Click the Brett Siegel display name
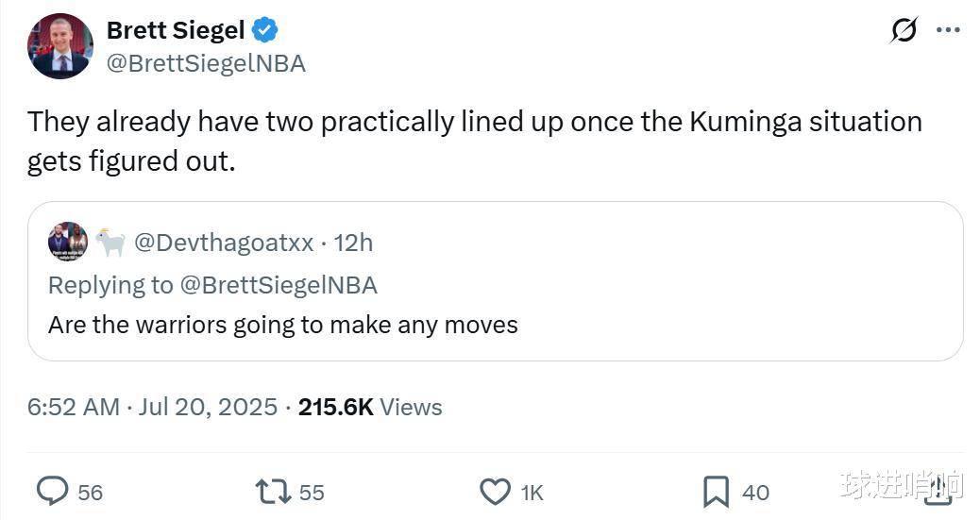The image size is (980, 520). (x=176, y=30)
